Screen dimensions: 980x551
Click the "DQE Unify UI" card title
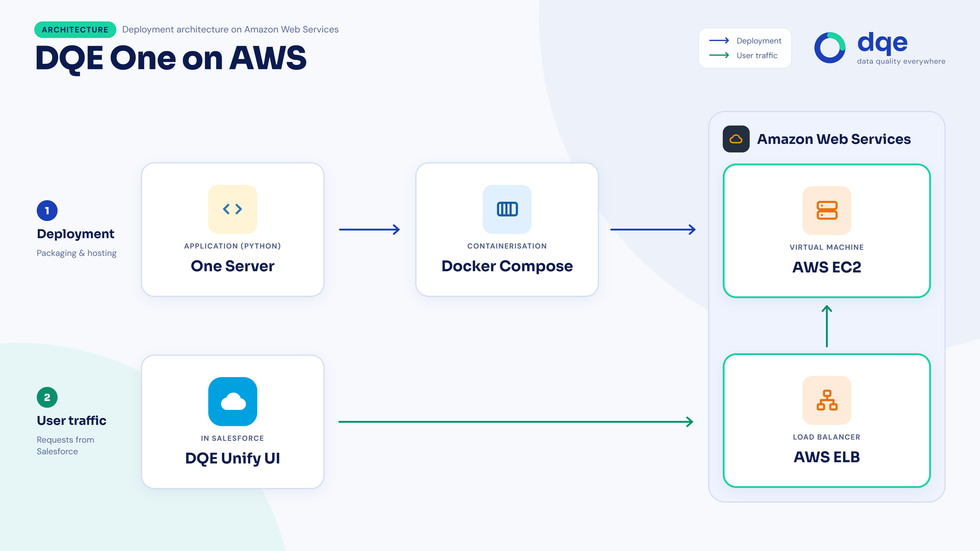(x=232, y=459)
